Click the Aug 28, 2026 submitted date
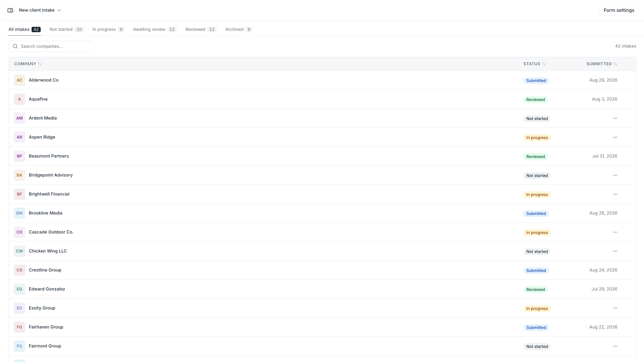Screen dimensions: 644x362 pos(603,213)
